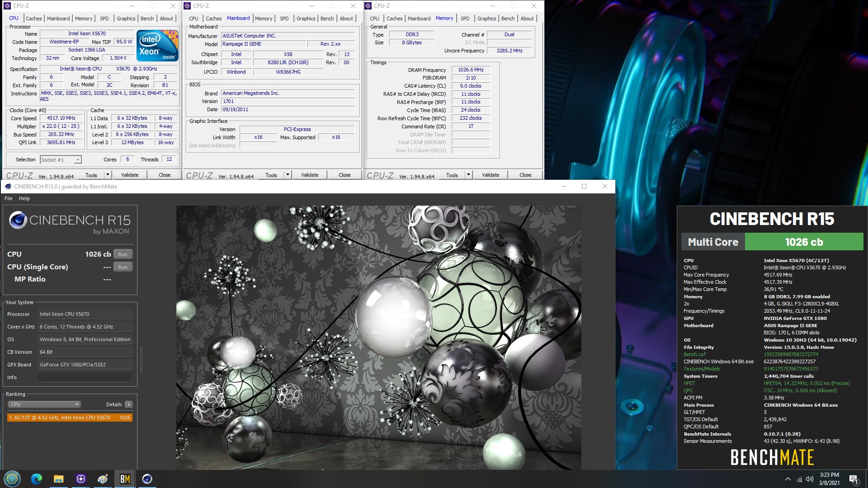Show hidden system tray icons
The height and width of the screenshot is (488, 868).
point(788,479)
